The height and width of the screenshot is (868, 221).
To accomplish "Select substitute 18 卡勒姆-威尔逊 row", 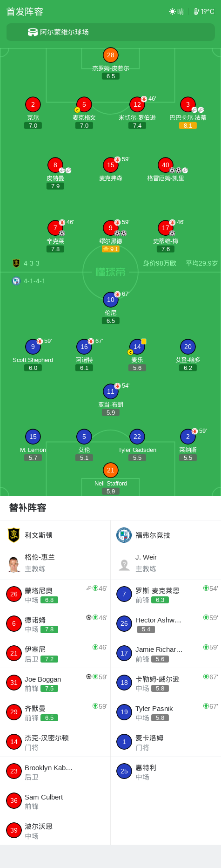I will tap(166, 683).
